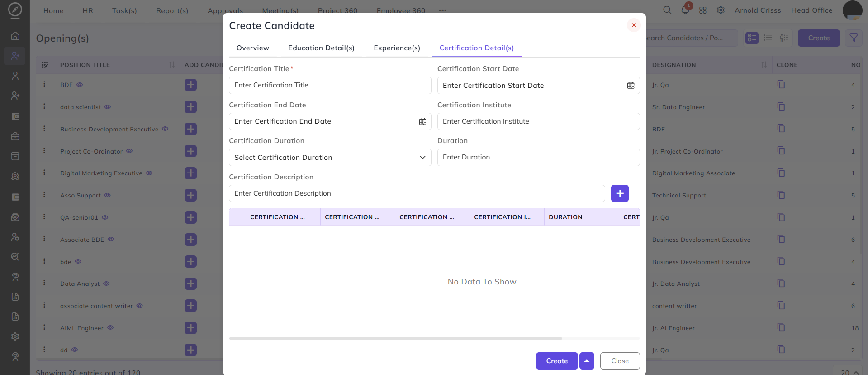Image resolution: width=868 pixels, height=375 pixels.
Task: Open the apps grid icon
Action: pyautogui.click(x=703, y=10)
